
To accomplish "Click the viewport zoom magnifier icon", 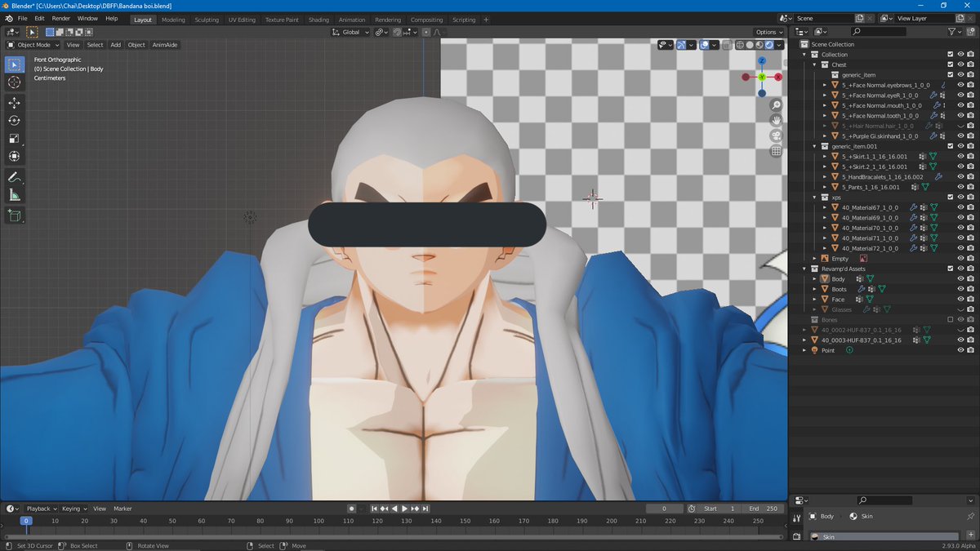I will point(777,105).
